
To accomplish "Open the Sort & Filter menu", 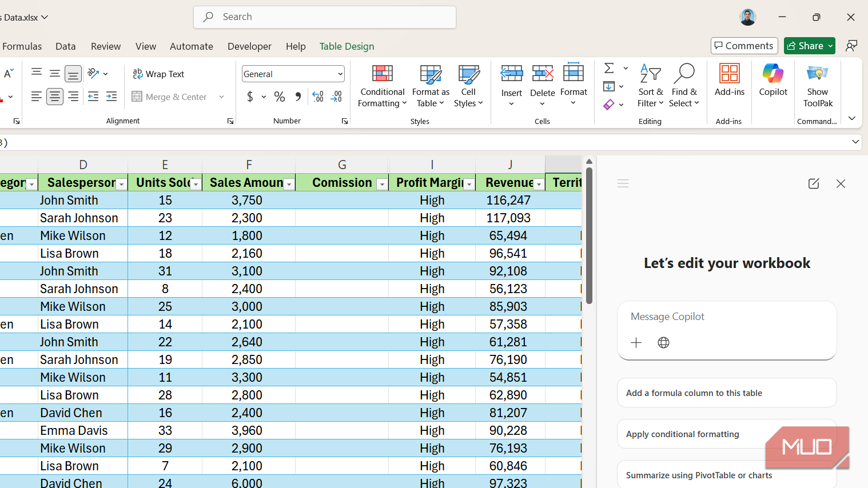I will tap(651, 86).
